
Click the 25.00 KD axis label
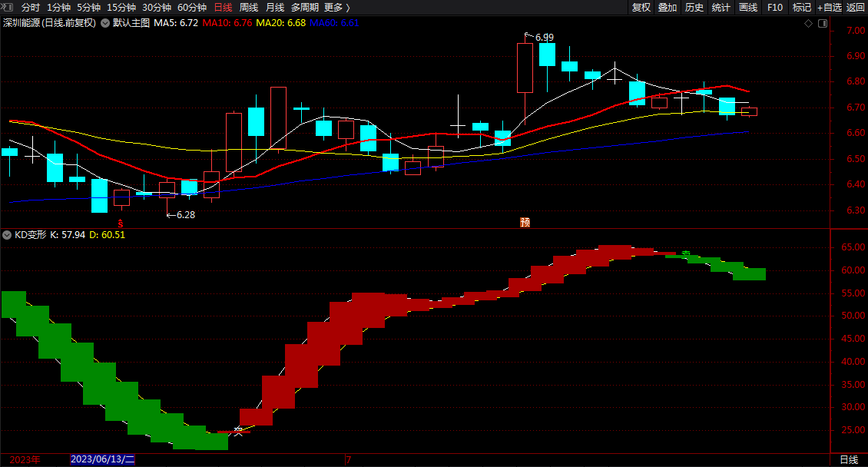pos(853,430)
